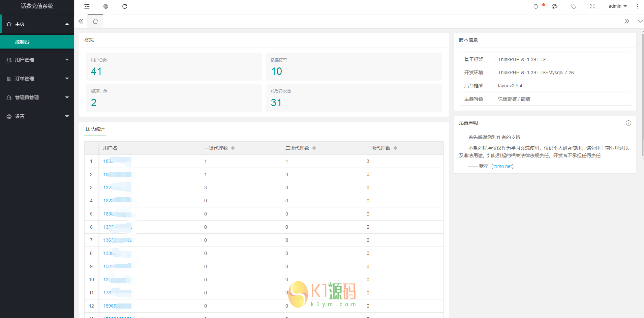Click the home page tab icon
Screen dimensions: 644x318
[x=95, y=21]
